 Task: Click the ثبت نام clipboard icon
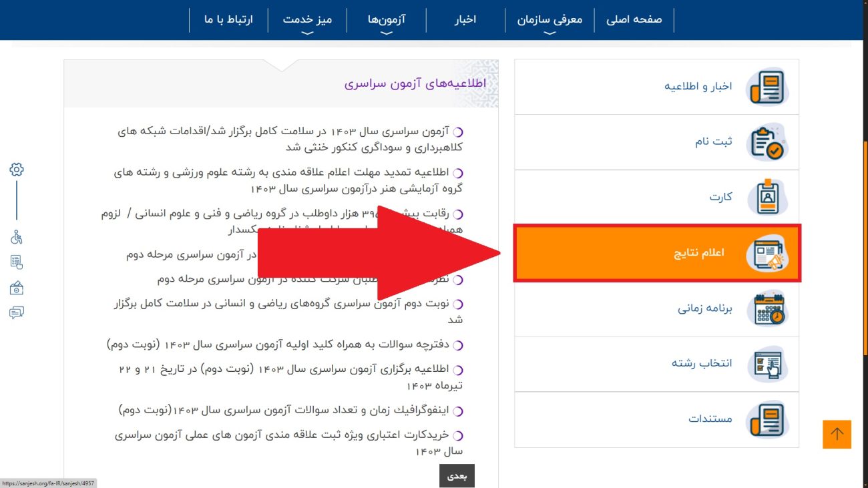(767, 142)
